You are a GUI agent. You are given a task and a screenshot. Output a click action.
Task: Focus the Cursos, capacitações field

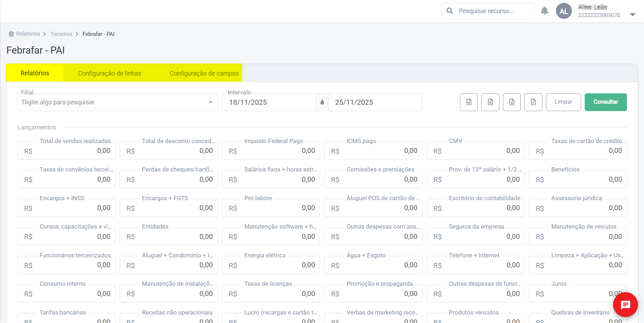[66, 236]
